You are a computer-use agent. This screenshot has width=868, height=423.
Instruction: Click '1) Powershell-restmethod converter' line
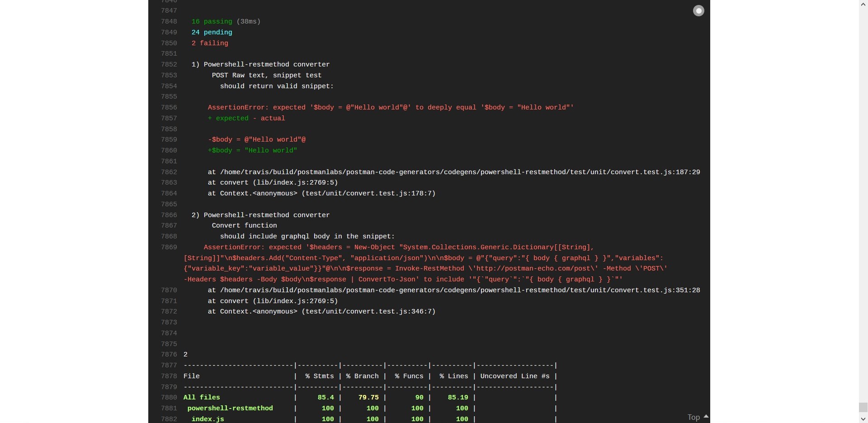(260, 65)
